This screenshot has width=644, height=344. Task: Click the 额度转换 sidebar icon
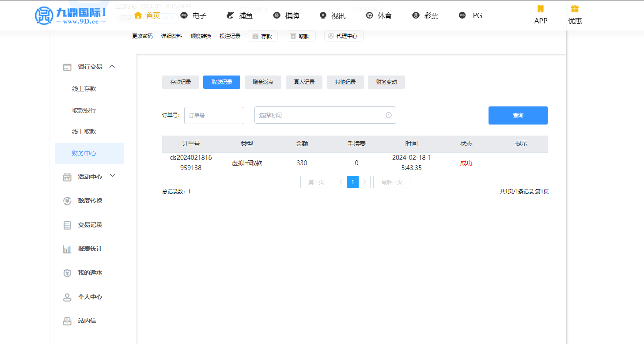point(67,201)
